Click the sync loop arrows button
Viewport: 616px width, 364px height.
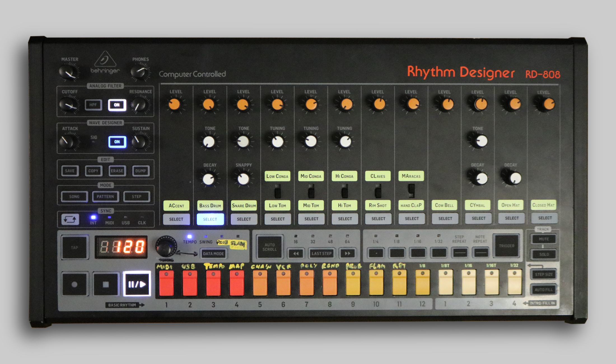point(70,219)
